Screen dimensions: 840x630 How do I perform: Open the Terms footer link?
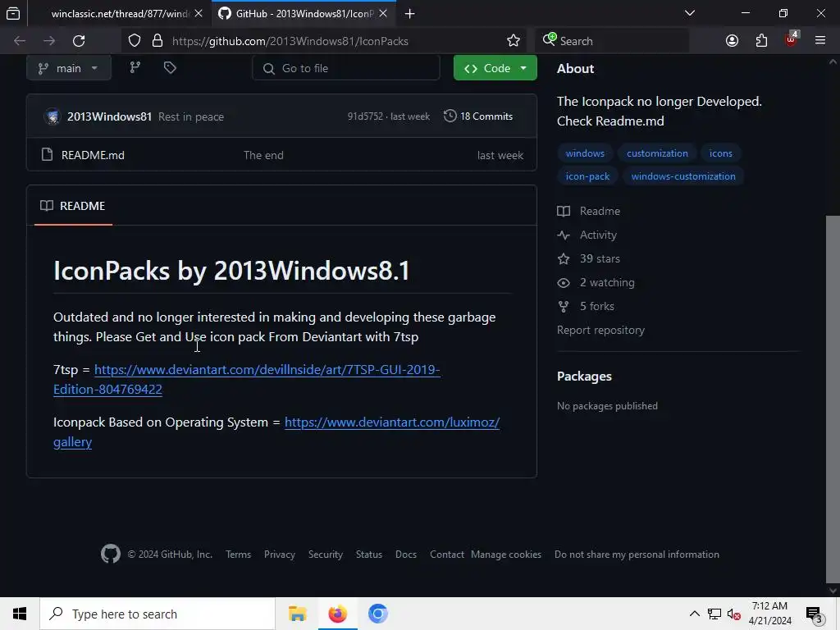point(238,555)
